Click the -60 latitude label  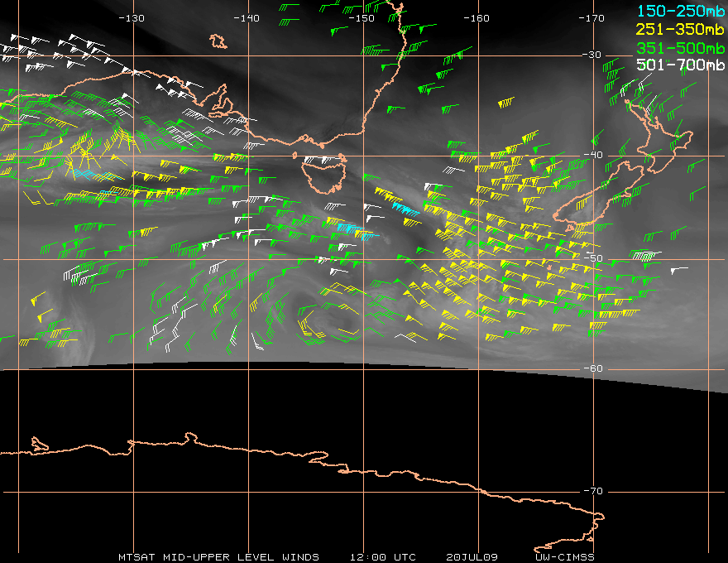(593, 368)
